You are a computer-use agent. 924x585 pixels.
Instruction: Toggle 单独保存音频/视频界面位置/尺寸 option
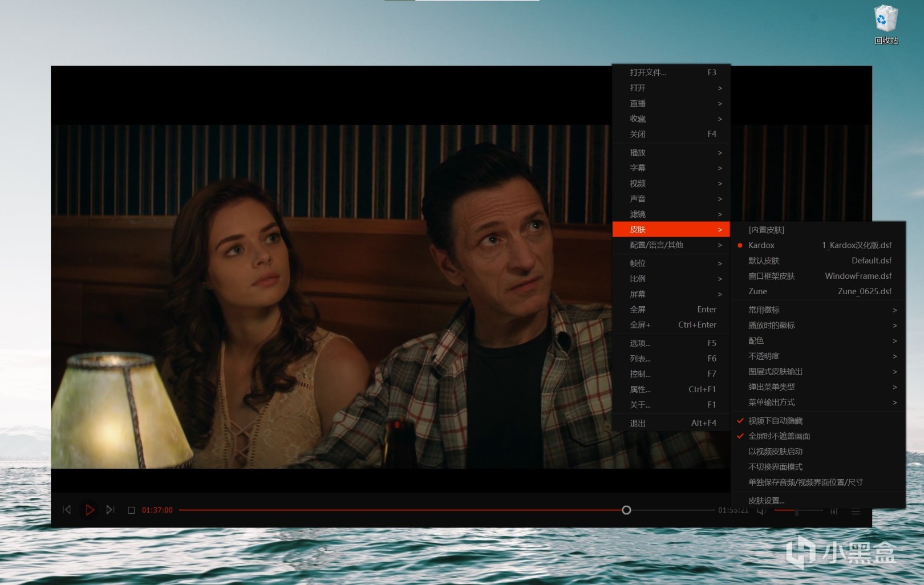pyautogui.click(x=818, y=482)
